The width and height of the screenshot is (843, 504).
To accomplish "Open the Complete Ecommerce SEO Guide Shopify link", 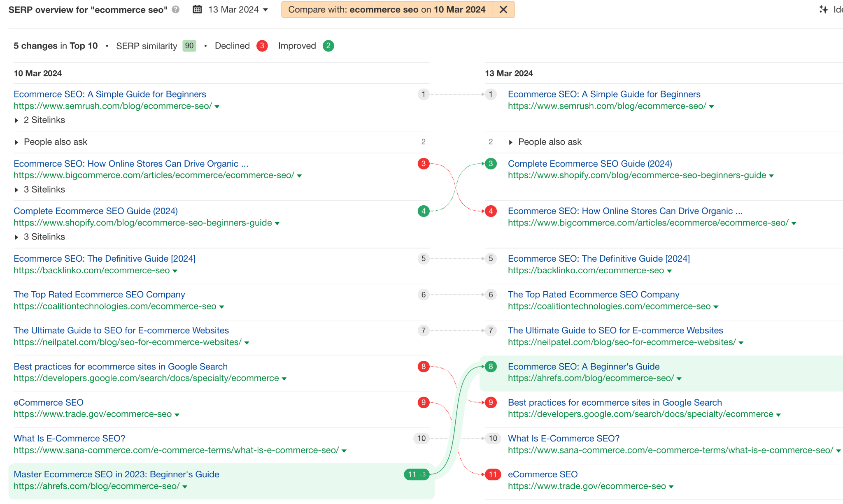I will tap(590, 163).
